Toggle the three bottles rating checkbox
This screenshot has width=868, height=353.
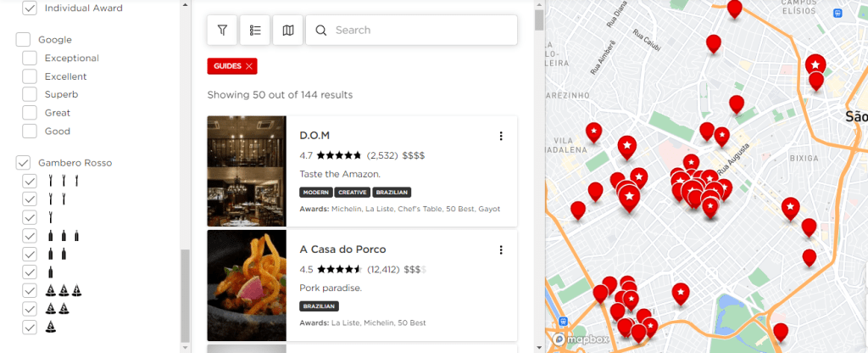click(30, 236)
